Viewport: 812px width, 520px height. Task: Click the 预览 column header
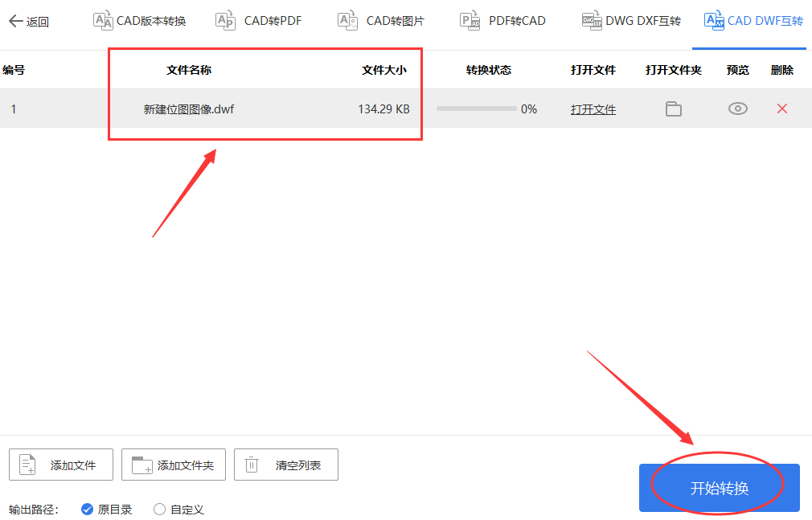[737, 70]
